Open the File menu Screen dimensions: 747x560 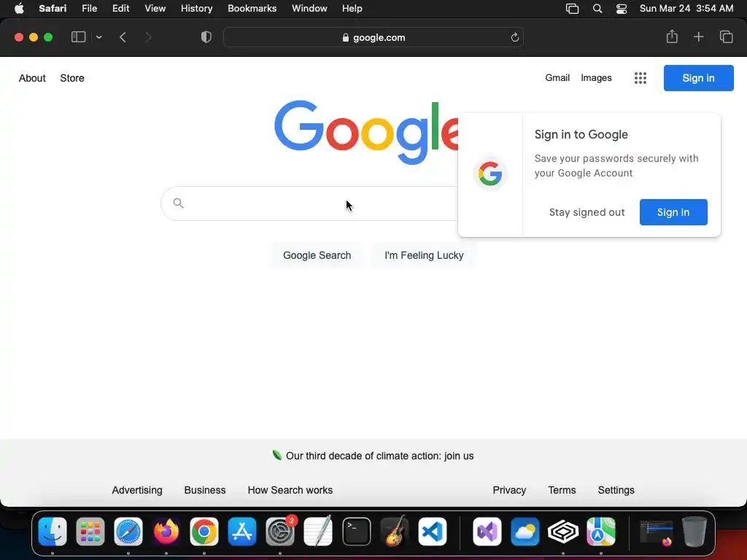click(x=89, y=9)
